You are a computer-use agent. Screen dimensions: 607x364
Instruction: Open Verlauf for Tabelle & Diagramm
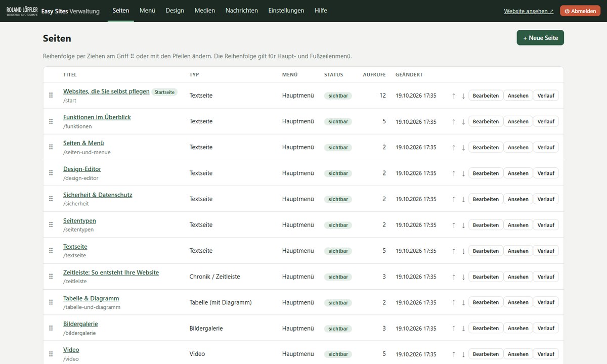[546, 302]
